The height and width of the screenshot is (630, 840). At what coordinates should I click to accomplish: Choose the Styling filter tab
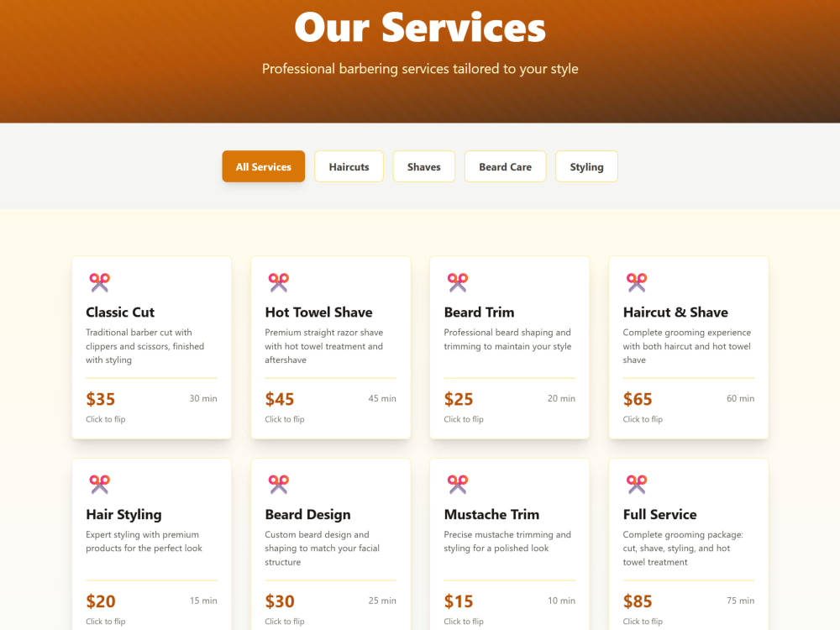pyautogui.click(x=586, y=166)
